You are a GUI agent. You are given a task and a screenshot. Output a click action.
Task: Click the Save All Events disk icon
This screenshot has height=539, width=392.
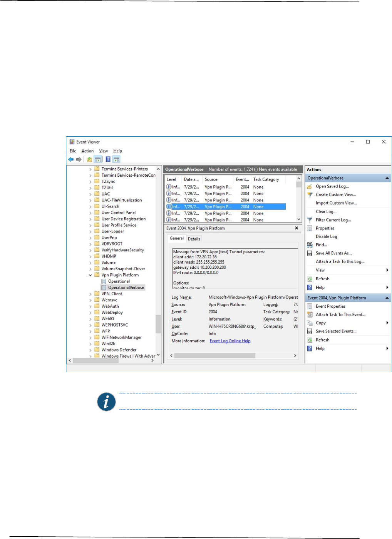(x=310, y=253)
